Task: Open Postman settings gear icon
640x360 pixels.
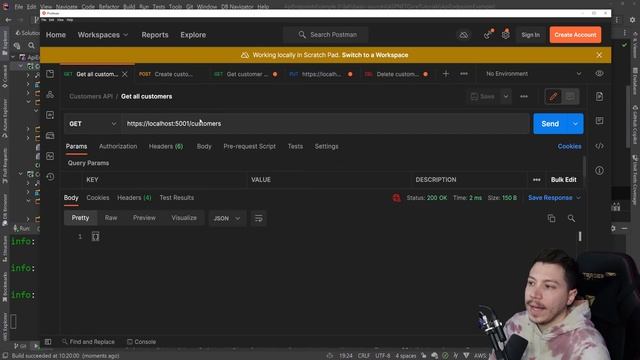Action: [506, 35]
